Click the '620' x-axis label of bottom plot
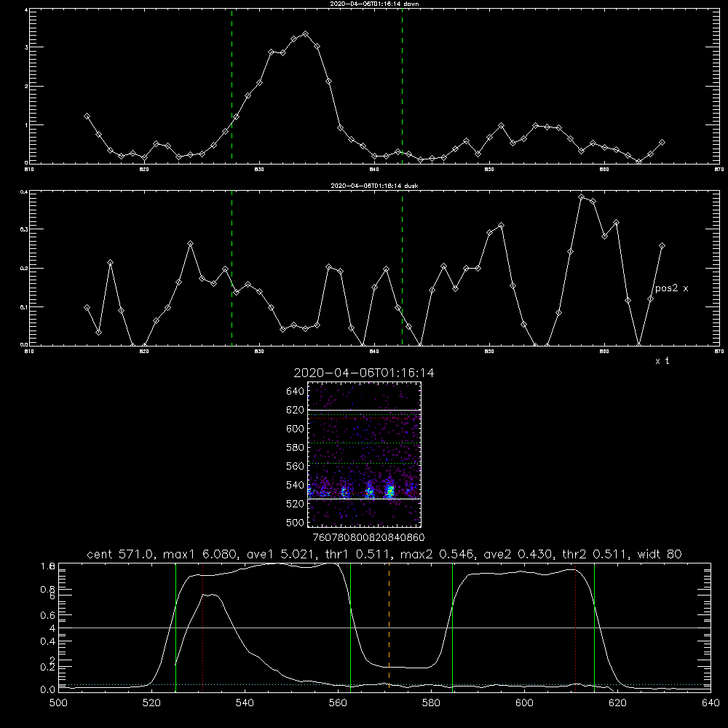This screenshot has width=728, height=728. coord(617,703)
